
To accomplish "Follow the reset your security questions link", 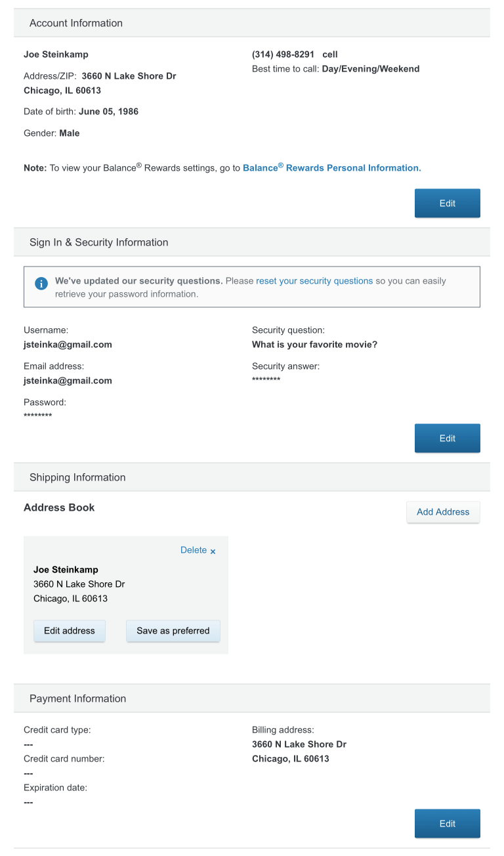I will [314, 281].
